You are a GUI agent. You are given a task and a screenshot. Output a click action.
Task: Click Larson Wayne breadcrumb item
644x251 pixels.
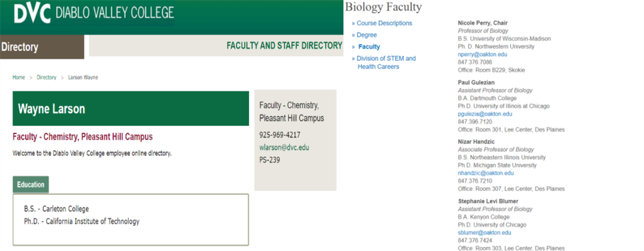pos(83,78)
